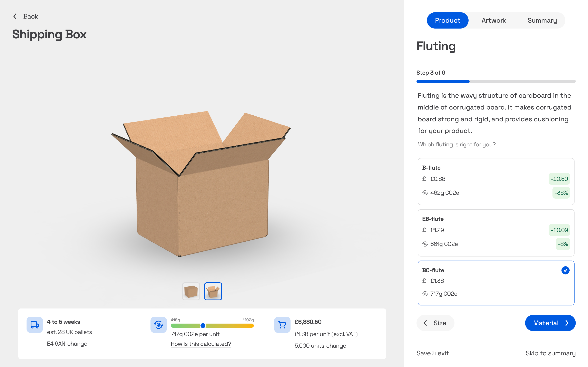Continue to the Material step
Screen dimensions: 588x367
[550, 323]
